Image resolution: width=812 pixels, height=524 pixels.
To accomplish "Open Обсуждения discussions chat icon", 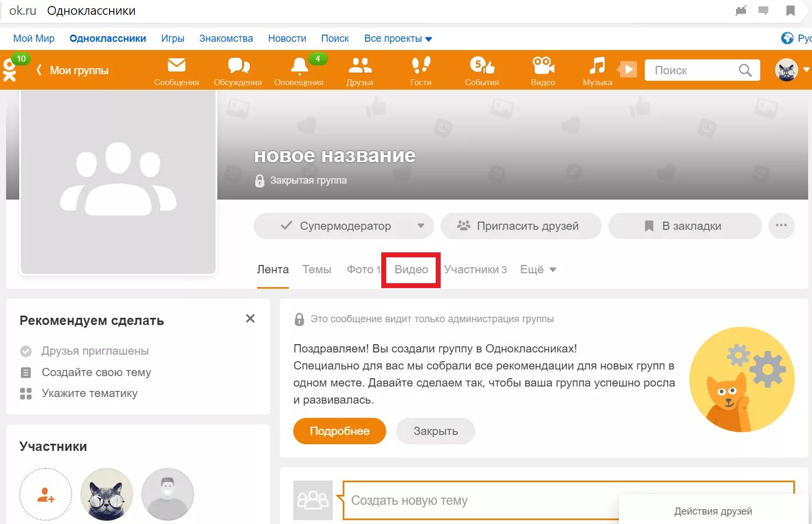I will tap(238, 66).
